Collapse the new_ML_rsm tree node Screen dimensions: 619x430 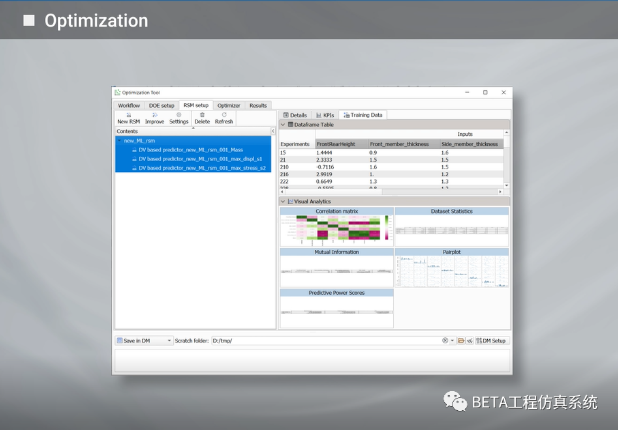119,141
